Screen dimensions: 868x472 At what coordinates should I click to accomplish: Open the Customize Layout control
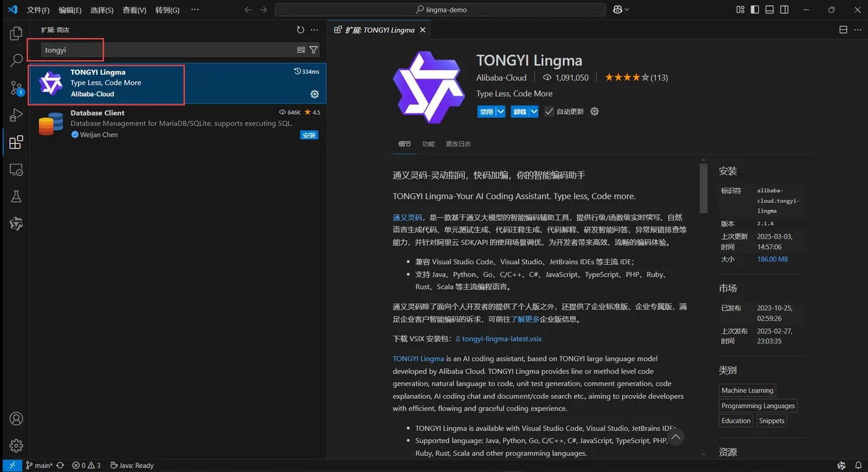click(740, 10)
